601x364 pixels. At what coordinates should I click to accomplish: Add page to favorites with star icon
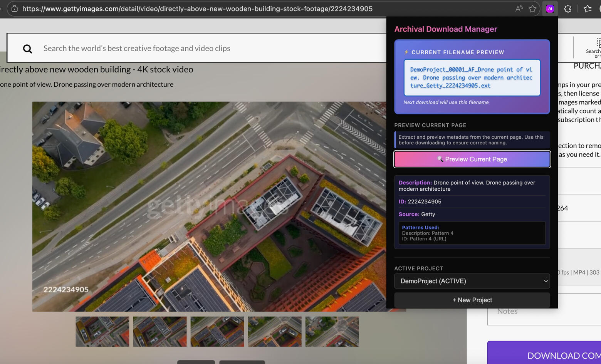pyautogui.click(x=532, y=8)
